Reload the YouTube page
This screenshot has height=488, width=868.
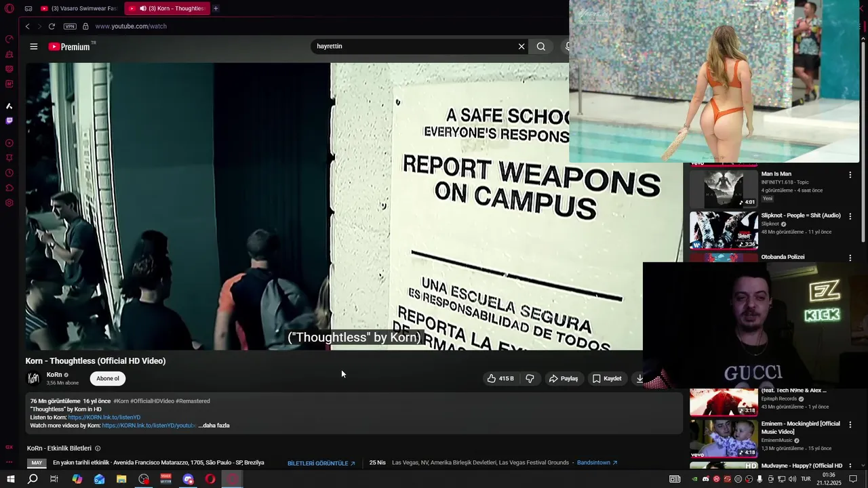[52, 26]
